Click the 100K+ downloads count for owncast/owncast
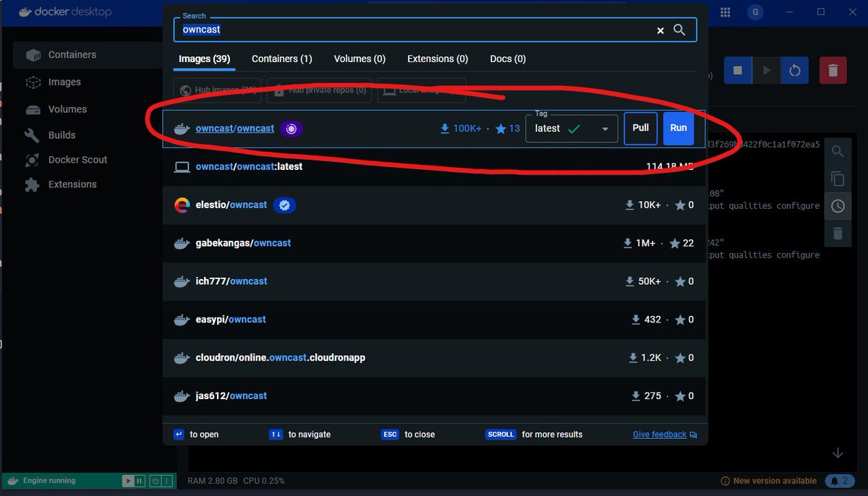 point(467,129)
